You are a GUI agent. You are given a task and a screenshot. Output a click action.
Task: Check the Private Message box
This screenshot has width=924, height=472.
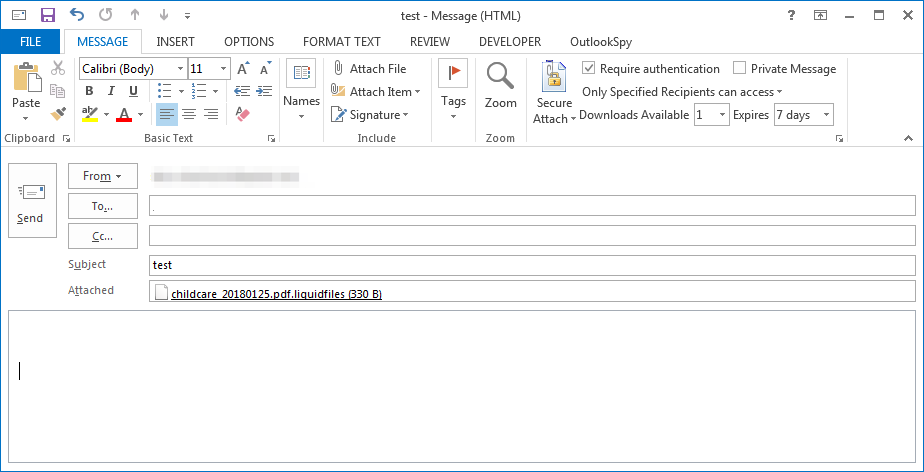click(x=739, y=69)
